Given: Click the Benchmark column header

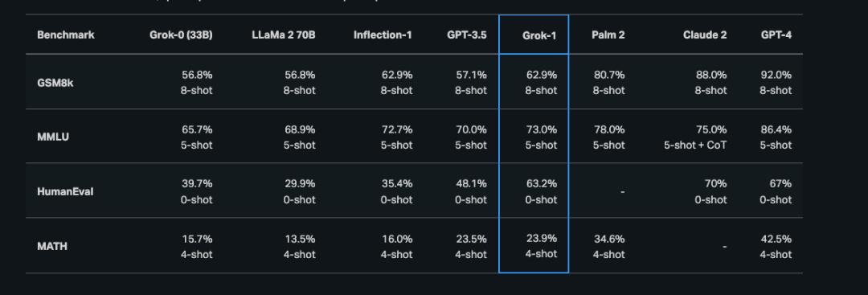Looking at the screenshot, I should [x=66, y=35].
